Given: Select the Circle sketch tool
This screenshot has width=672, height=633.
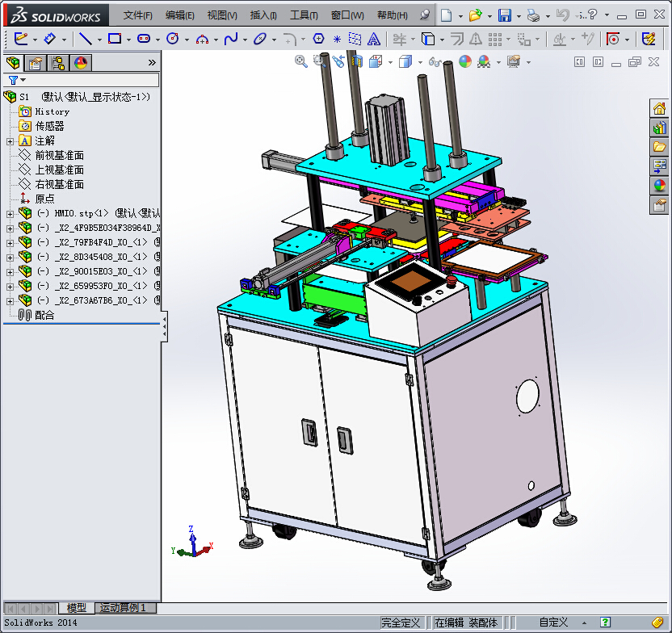Looking at the screenshot, I should coord(173,39).
